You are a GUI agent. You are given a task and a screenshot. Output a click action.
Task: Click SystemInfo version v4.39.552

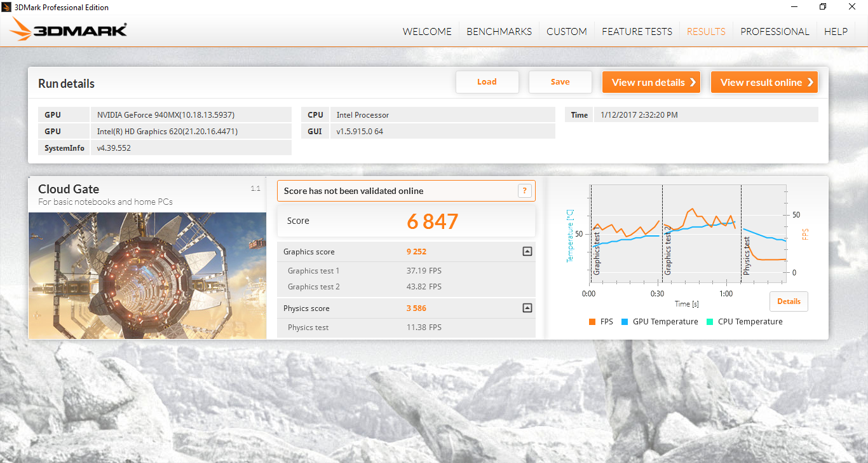point(191,148)
